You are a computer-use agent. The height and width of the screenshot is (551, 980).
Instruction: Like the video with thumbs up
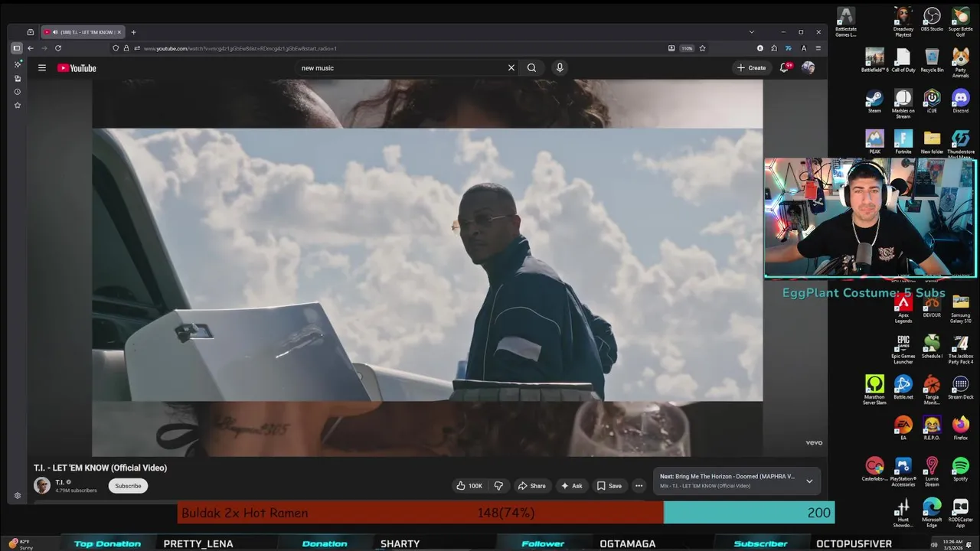(x=469, y=486)
